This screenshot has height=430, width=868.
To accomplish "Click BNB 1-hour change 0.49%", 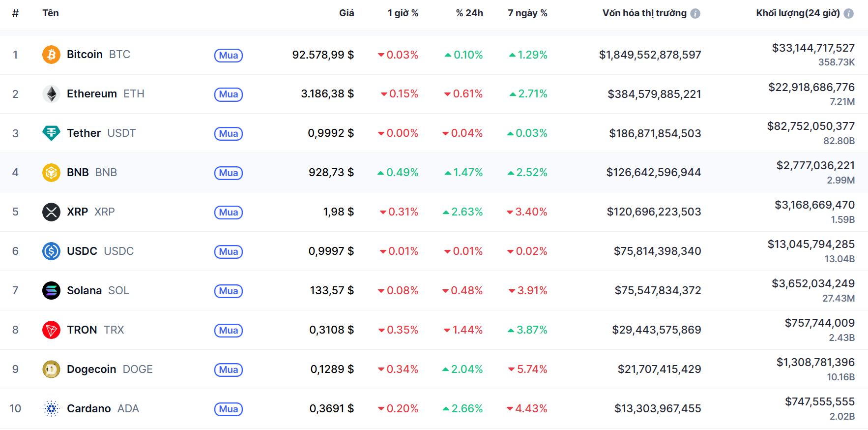I will click(x=398, y=173).
